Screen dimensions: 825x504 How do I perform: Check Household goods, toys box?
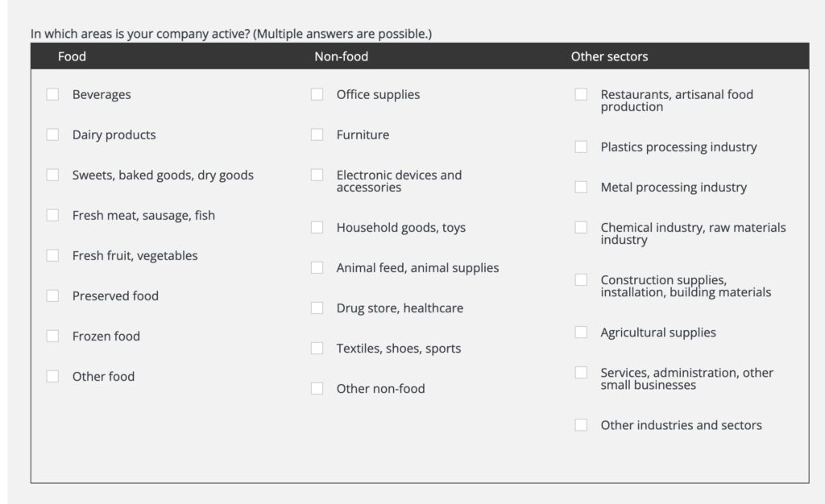click(317, 227)
